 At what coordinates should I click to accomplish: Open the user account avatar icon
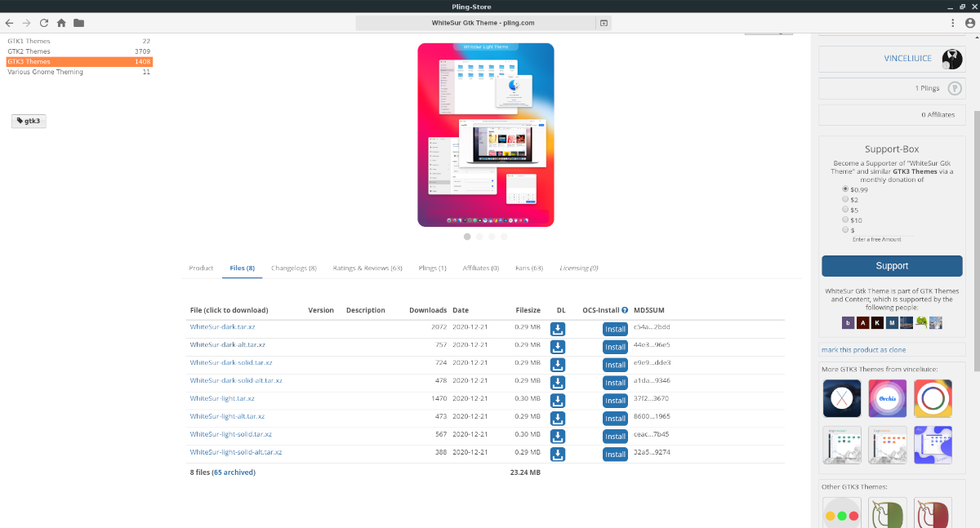tap(970, 22)
